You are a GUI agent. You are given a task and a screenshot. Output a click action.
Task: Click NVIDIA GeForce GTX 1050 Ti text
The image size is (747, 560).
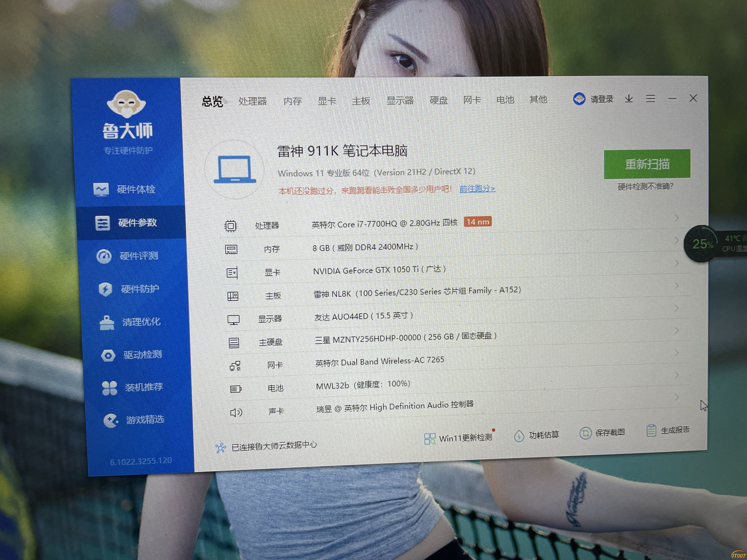coord(379,270)
